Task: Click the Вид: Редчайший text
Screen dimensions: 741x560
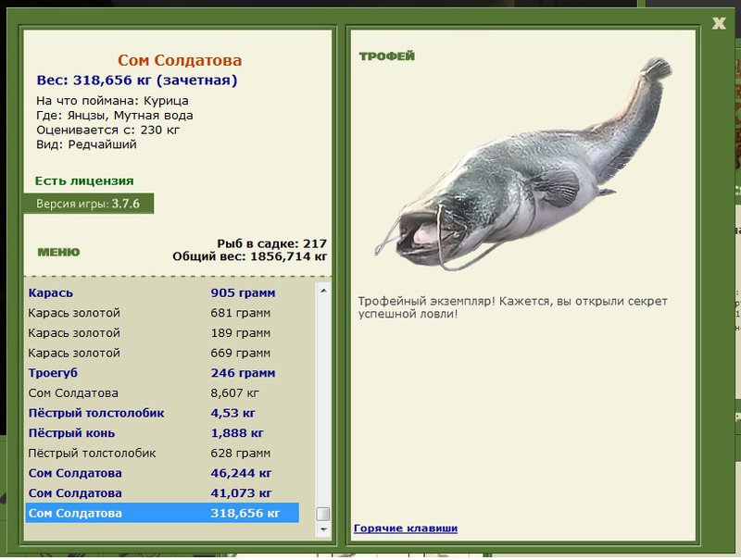Action: point(86,144)
